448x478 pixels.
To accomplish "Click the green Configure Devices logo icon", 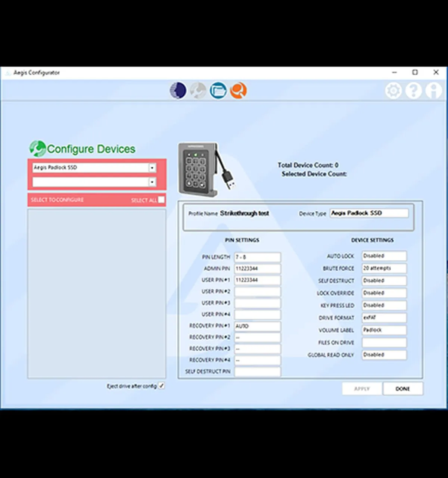I will (x=37, y=149).
